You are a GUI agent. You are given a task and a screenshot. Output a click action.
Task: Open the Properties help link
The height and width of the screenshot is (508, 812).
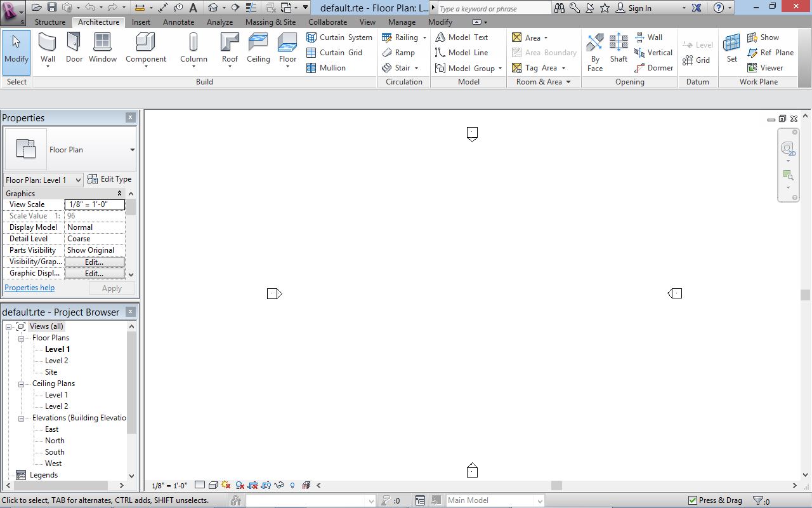[29, 287]
